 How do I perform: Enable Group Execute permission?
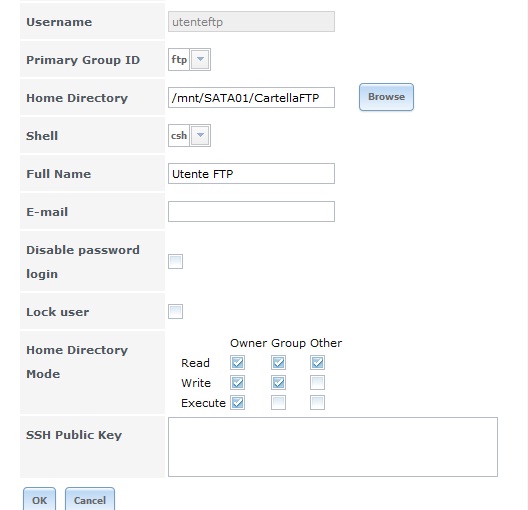[x=278, y=403]
